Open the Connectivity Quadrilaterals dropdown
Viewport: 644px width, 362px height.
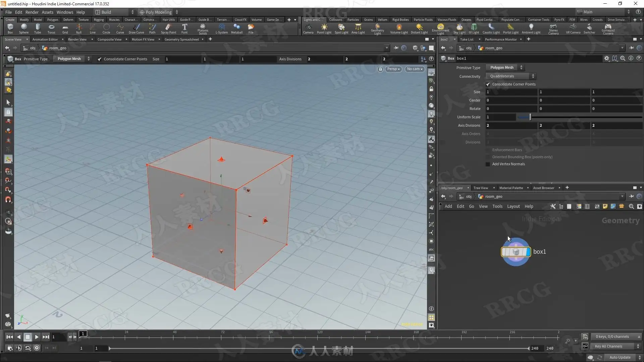point(510,76)
